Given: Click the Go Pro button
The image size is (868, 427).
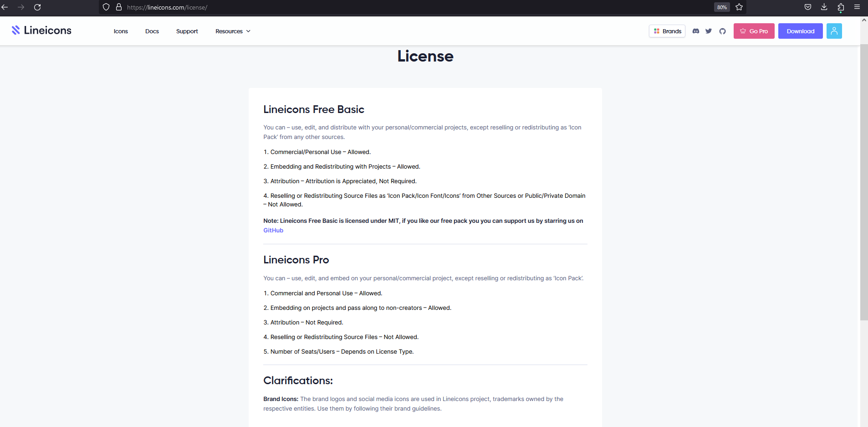Looking at the screenshot, I should (754, 31).
